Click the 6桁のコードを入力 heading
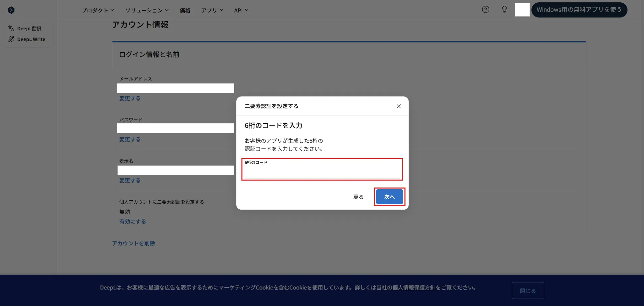 273,126
